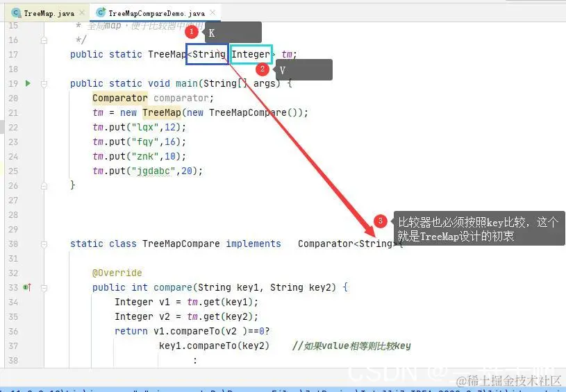Click the TreeMapCompare class name declaration
Image resolution: width=566 pixels, height=392 pixels.
181,244
